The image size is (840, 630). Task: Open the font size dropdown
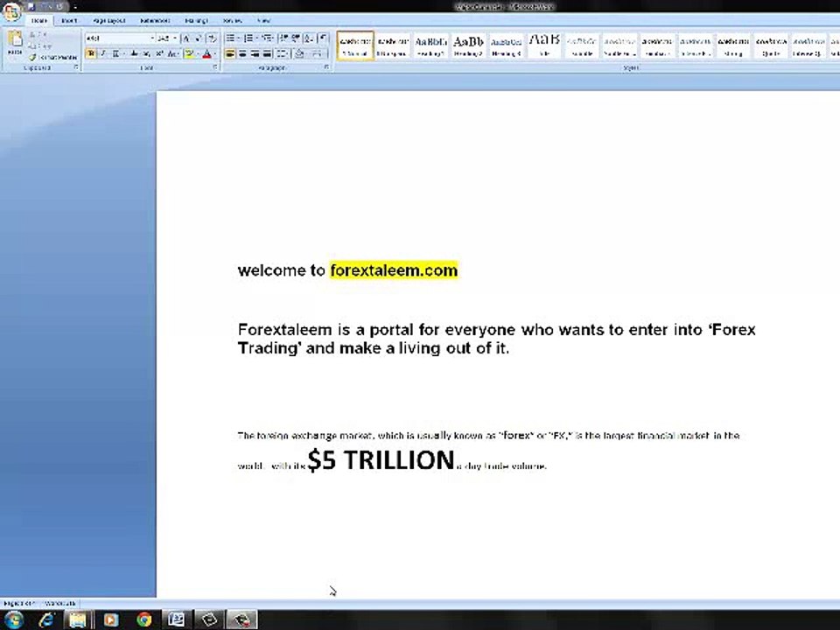pos(175,38)
